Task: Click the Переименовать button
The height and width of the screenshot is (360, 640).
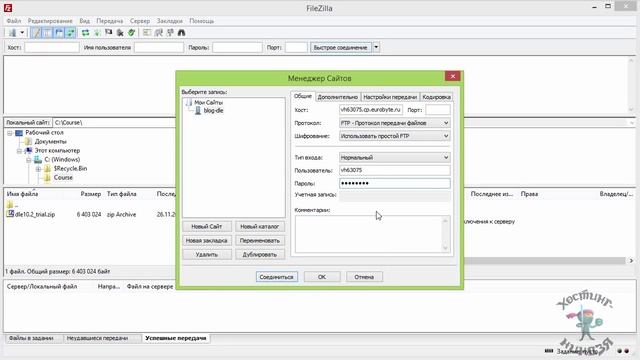Action: coord(260,240)
